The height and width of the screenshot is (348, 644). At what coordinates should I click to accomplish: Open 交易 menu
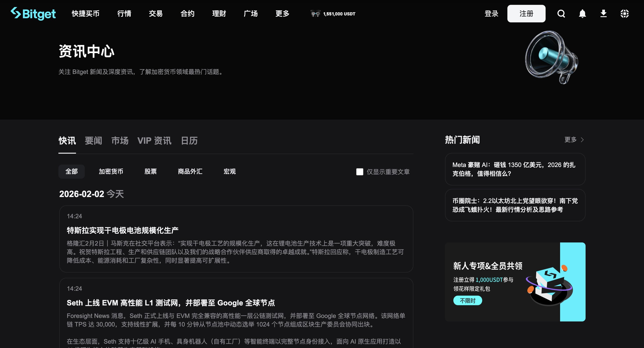point(156,13)
